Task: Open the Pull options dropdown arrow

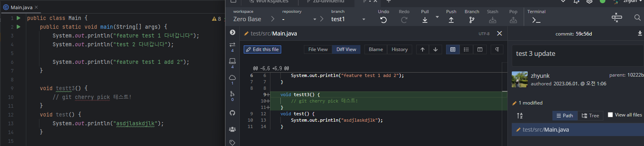Action: click(x=437, y=17)
